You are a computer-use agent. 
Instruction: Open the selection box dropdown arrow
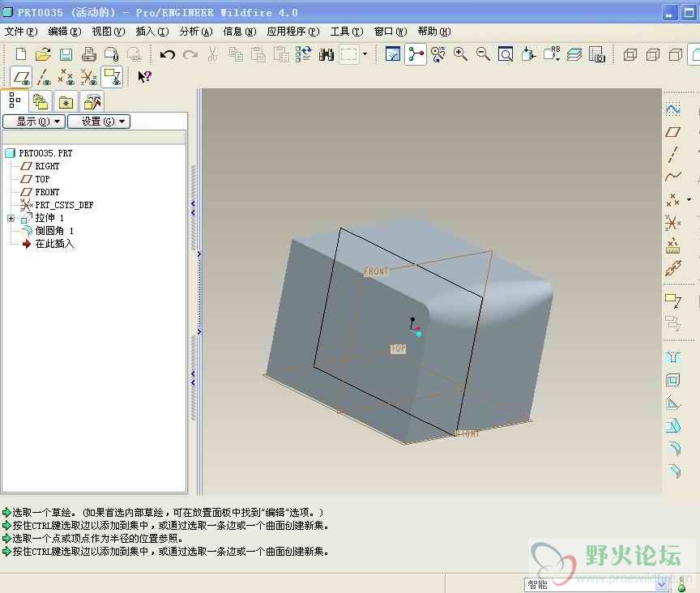[x=365, y=54]
